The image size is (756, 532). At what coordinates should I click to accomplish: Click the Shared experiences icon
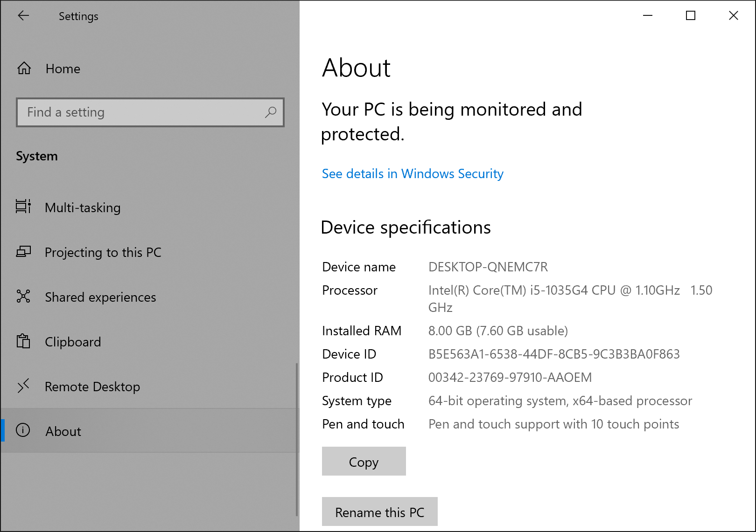click(23, 296)
